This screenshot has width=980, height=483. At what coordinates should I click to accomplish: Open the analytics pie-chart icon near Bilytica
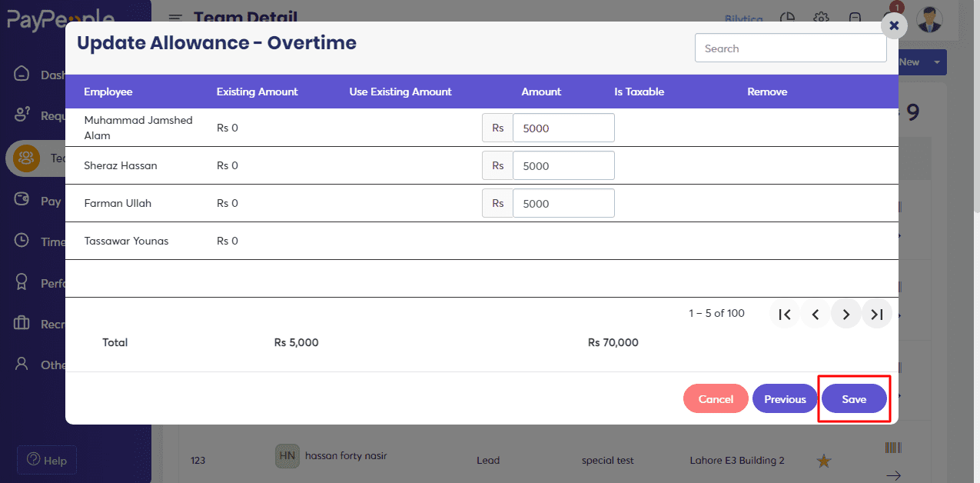(x=786, y=18)
